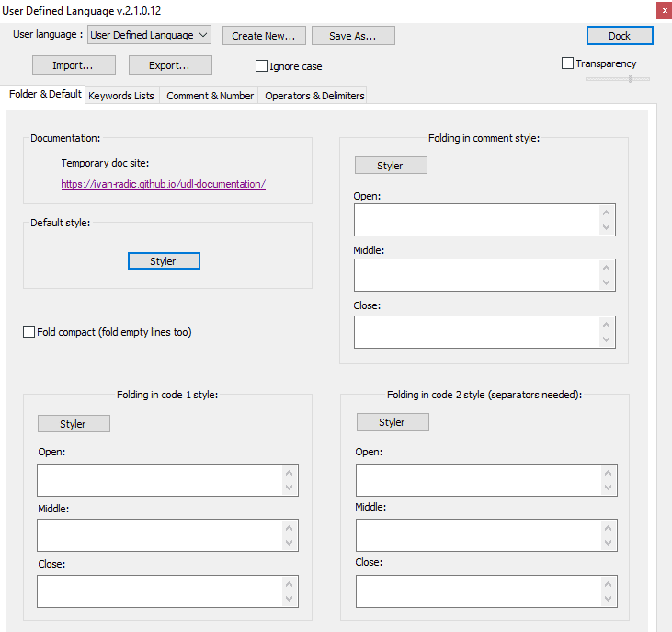Open the User language dropdown

(149, 35)
